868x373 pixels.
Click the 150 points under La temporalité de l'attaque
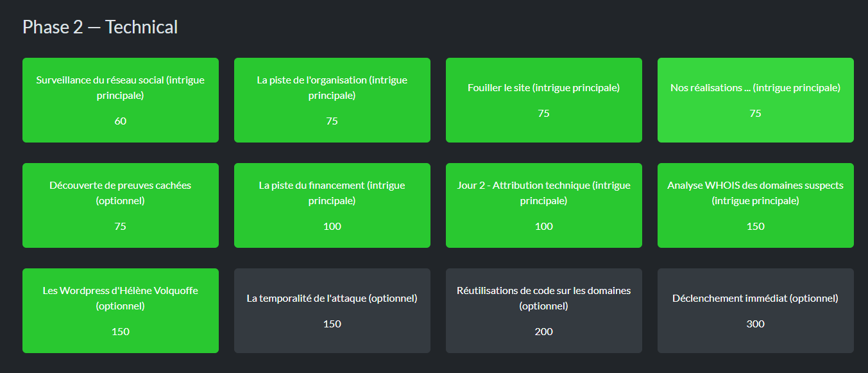click(x=332, y=324)
